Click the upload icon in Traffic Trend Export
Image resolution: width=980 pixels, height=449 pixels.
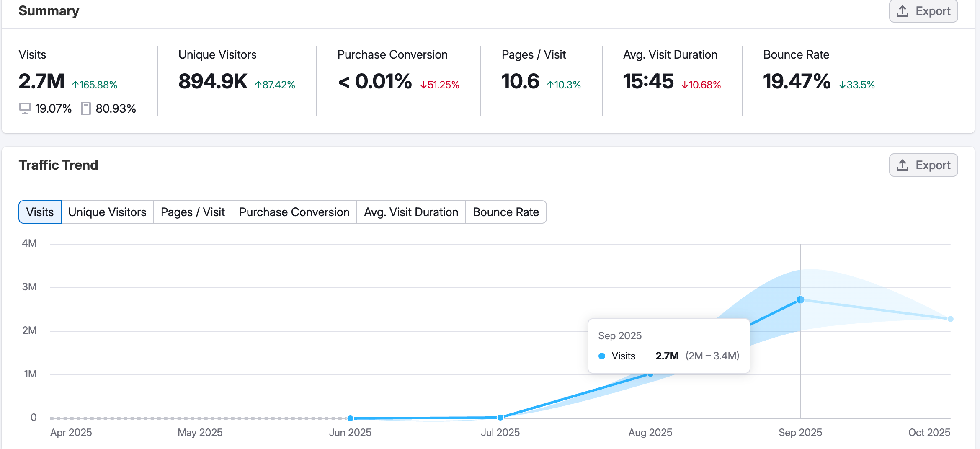903,165
